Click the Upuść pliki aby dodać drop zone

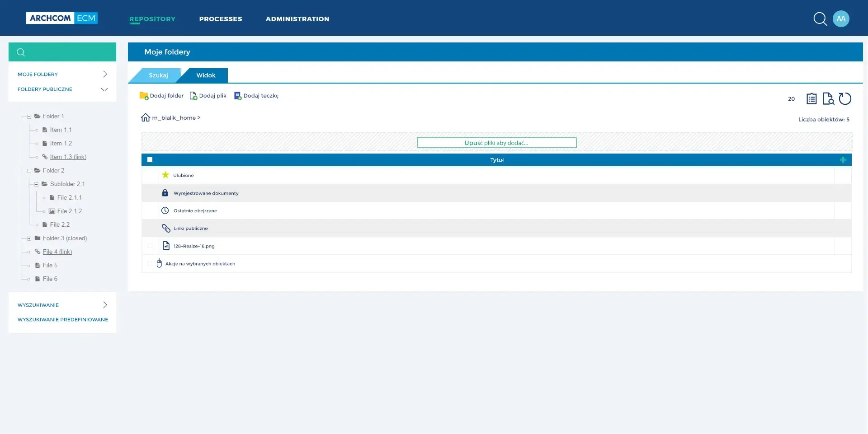click(x=497, y=143)
